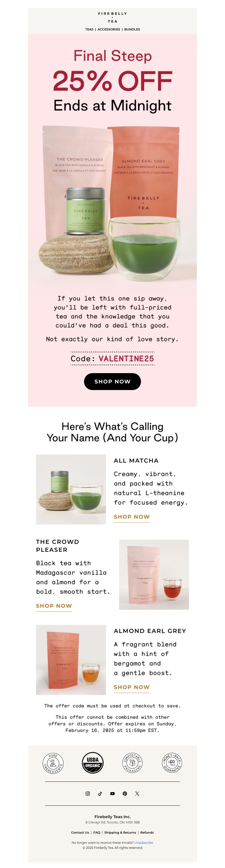Click the black Shop Now button
The image size is (225, 868).
[x=112, y=381]
